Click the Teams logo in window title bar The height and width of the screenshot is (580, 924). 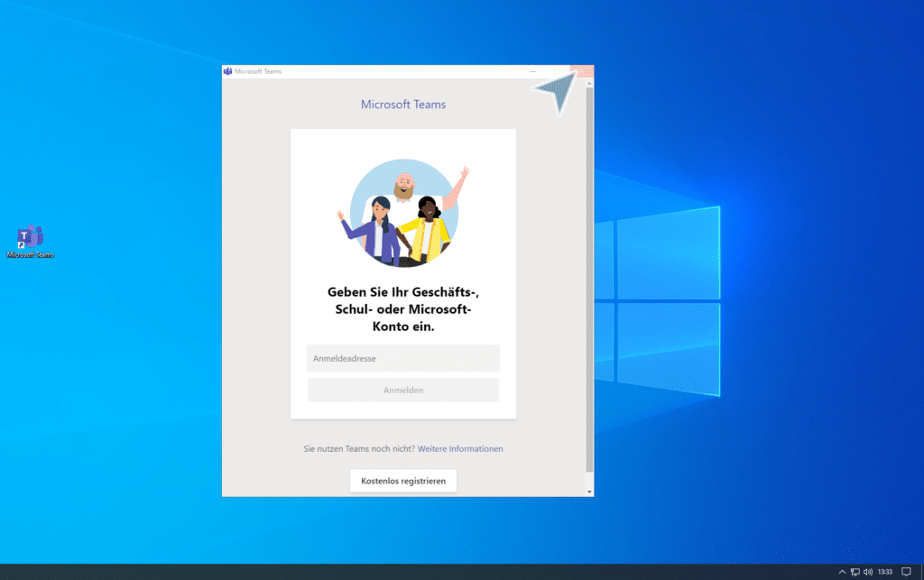tap(228, 71)
